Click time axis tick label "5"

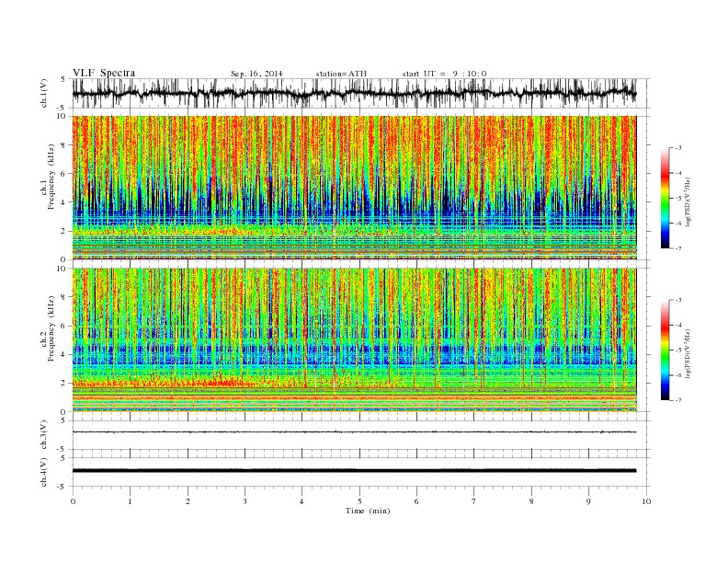pos(359,501)
